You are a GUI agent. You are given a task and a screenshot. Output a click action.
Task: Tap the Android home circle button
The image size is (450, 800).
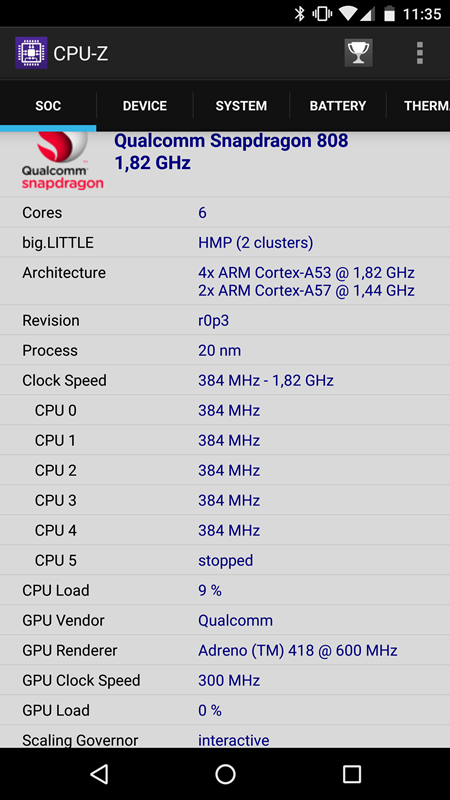[x=225, y=774]
